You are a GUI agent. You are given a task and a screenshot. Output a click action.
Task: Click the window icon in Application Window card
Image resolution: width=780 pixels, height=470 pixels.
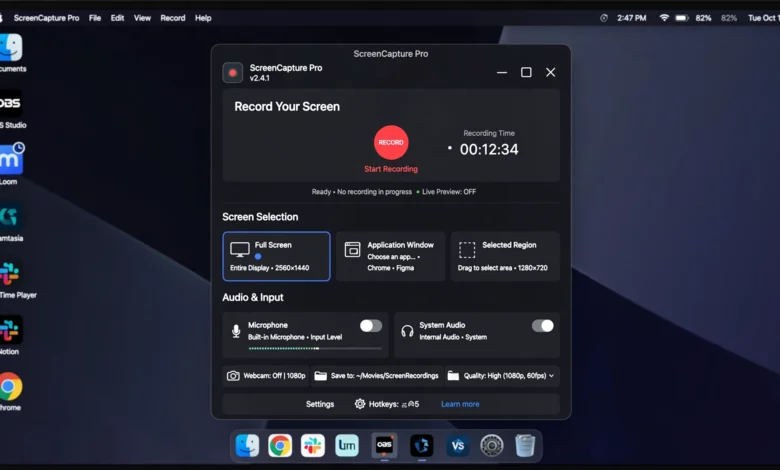pos(352,249)
